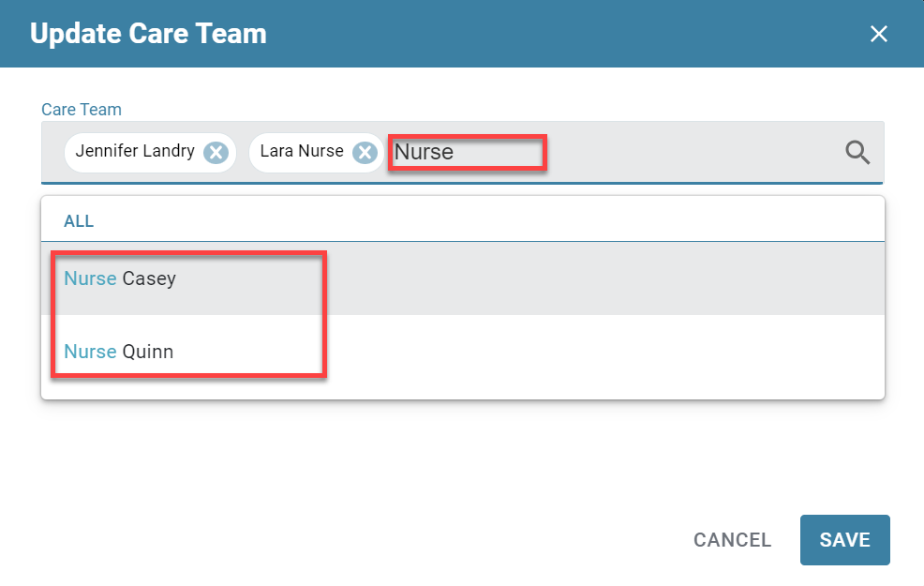Click the blue header bar beside the title
The image size is (924, 586).
coord(559,34)
